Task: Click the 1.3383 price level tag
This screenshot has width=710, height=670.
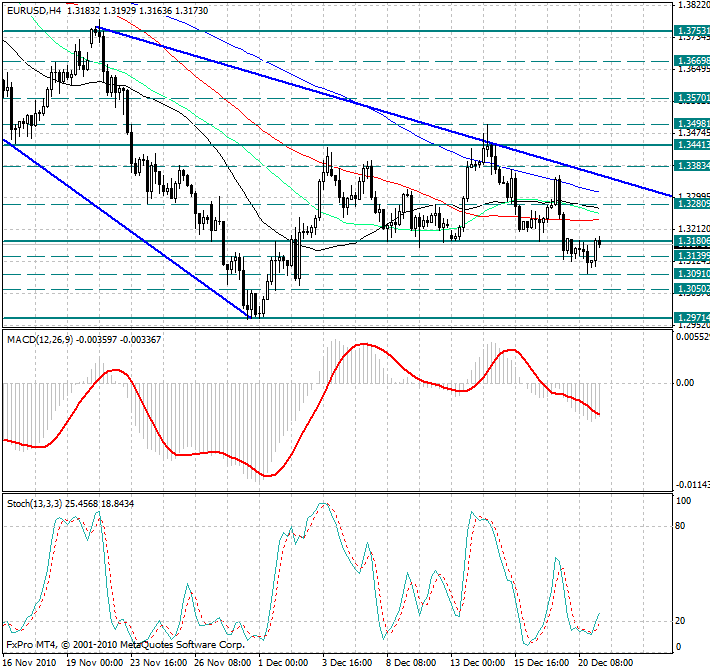Action: point(692,166)
